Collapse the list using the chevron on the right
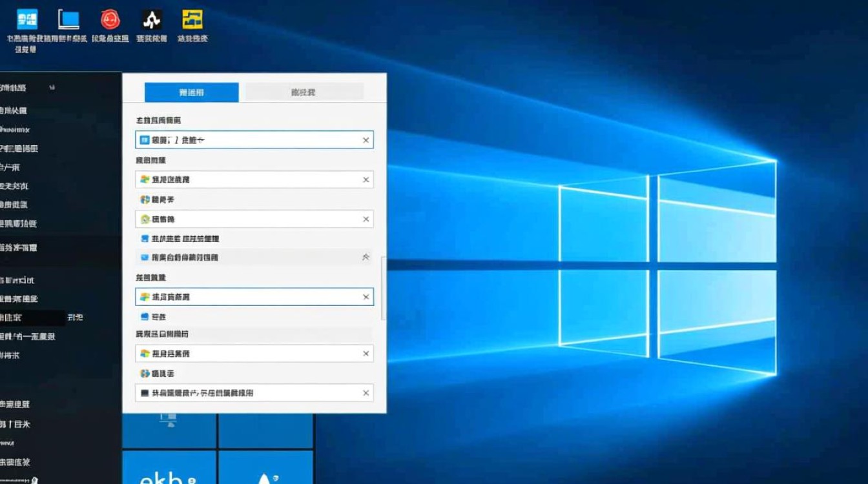Screen dimensions: 868x484 point(364,257)
